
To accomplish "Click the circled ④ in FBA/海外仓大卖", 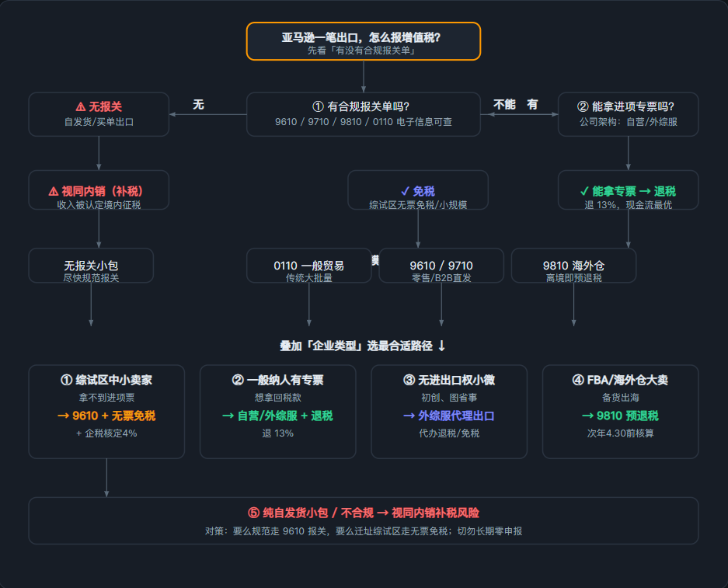I will click(578, 380).
